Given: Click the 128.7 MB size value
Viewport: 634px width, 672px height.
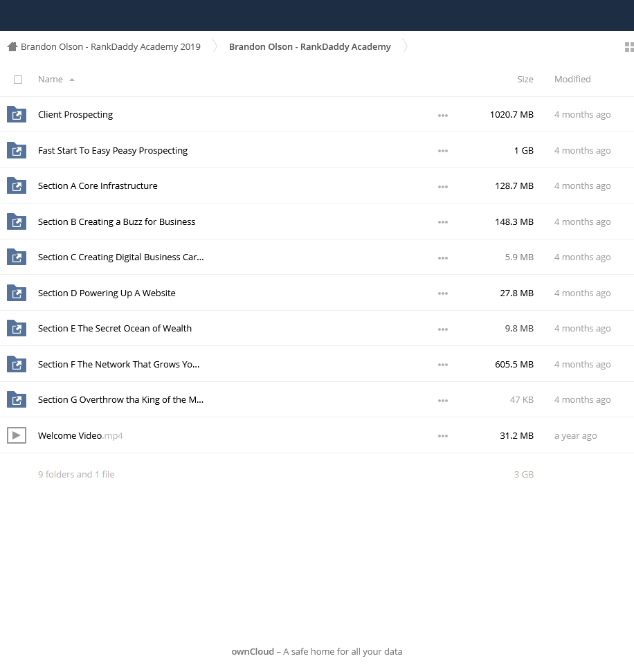Looking at the screenshot, I should coord(514,185).
